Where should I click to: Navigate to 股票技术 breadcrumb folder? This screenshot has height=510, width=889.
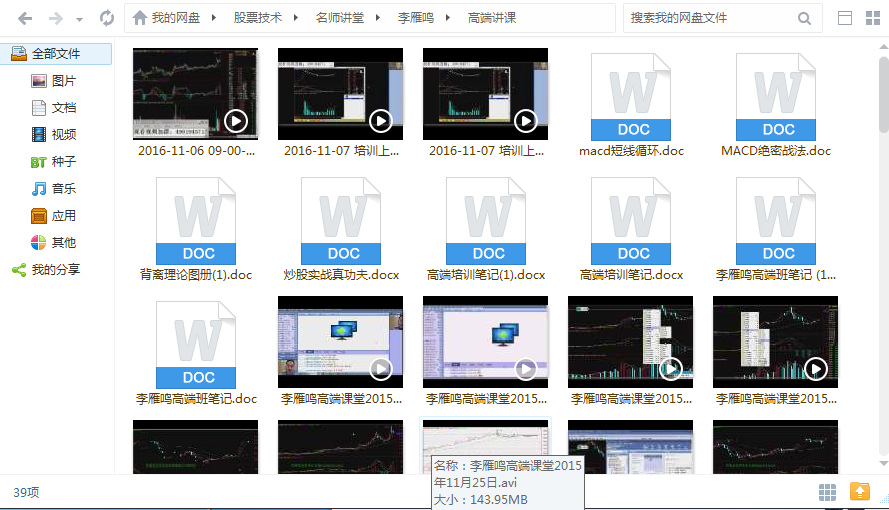click(257, 18)
